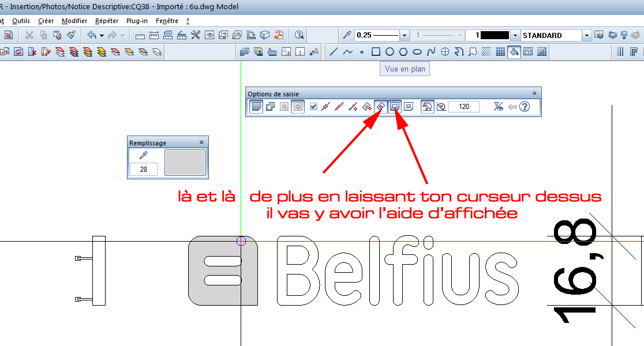The image size is (644, 346).
Task: Select the Line drawing tool
Action: (334, 52)
